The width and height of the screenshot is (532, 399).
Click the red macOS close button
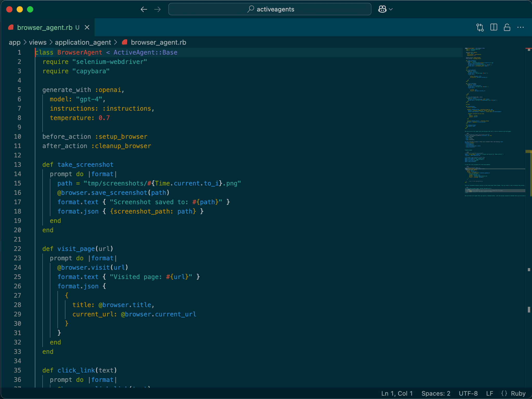[9, 9]
